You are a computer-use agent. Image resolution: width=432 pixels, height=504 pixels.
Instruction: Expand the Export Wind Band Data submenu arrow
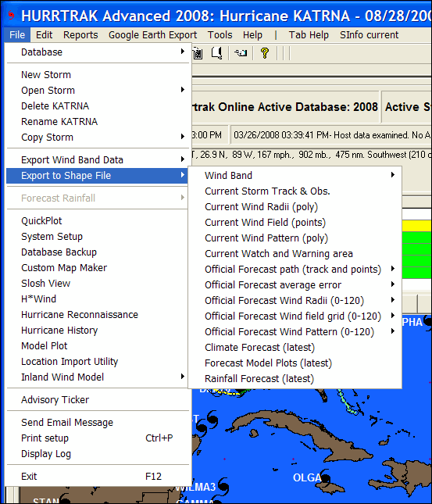coord(183,159)
